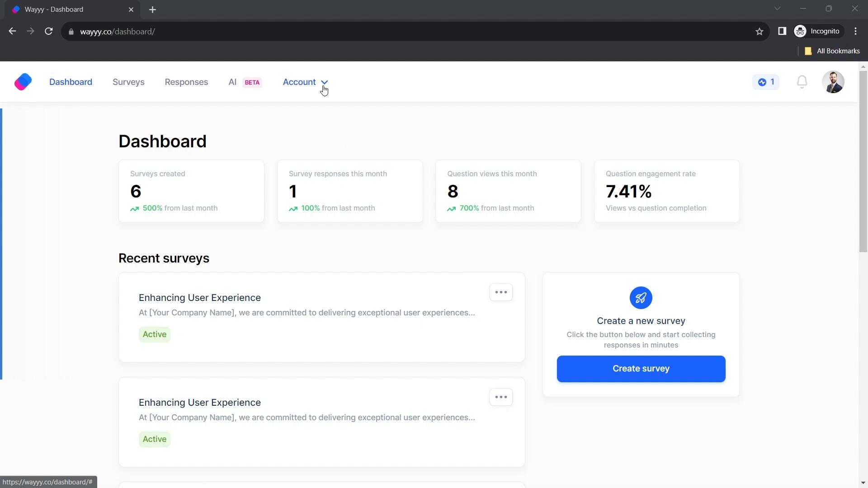Switch to the Responses tab
Image resolution: width=868 pixels, height=488 pixels.
tap(187, 82)
